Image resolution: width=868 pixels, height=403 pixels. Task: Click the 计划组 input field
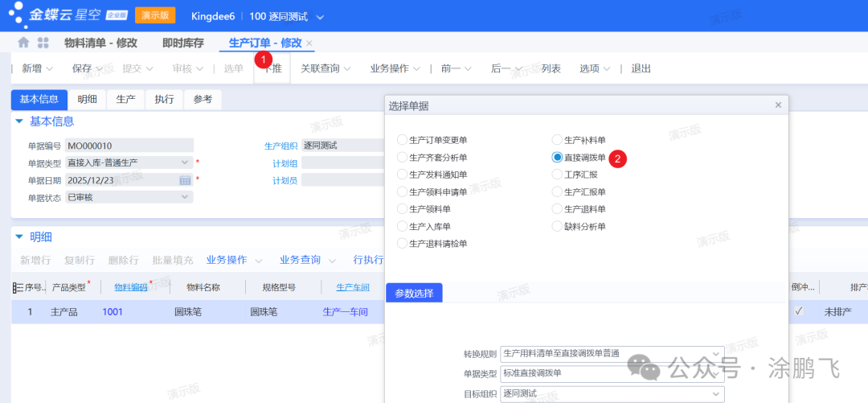click(x=342, y=162)
